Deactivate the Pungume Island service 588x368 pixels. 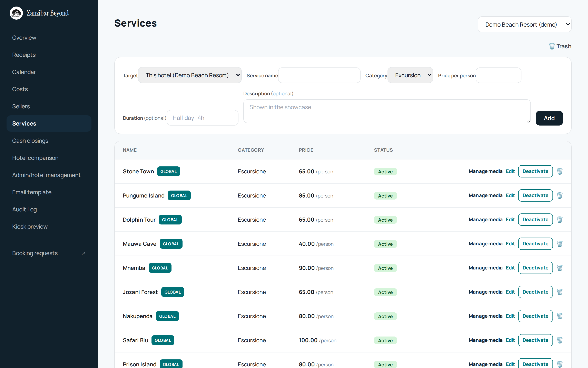535,195
